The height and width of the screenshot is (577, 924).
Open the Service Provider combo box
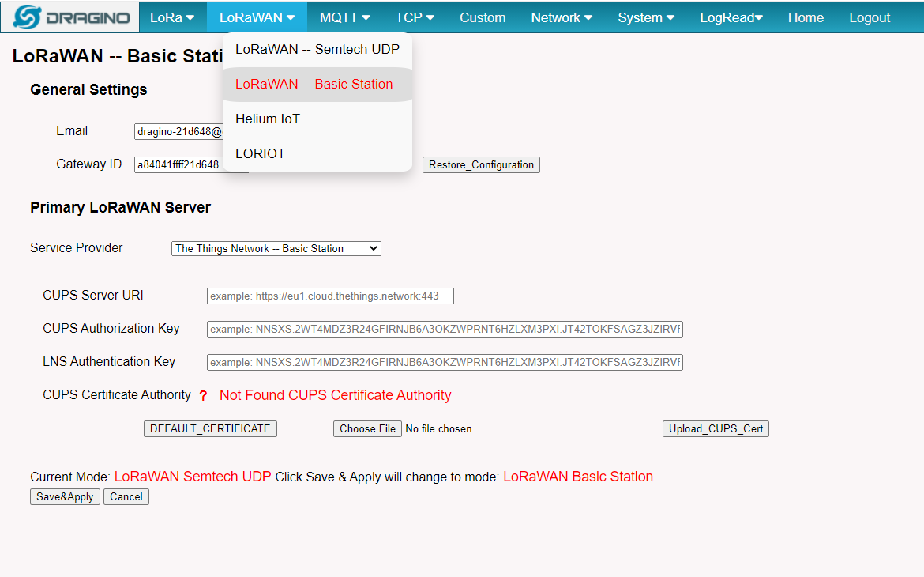(x=276, y=248)
